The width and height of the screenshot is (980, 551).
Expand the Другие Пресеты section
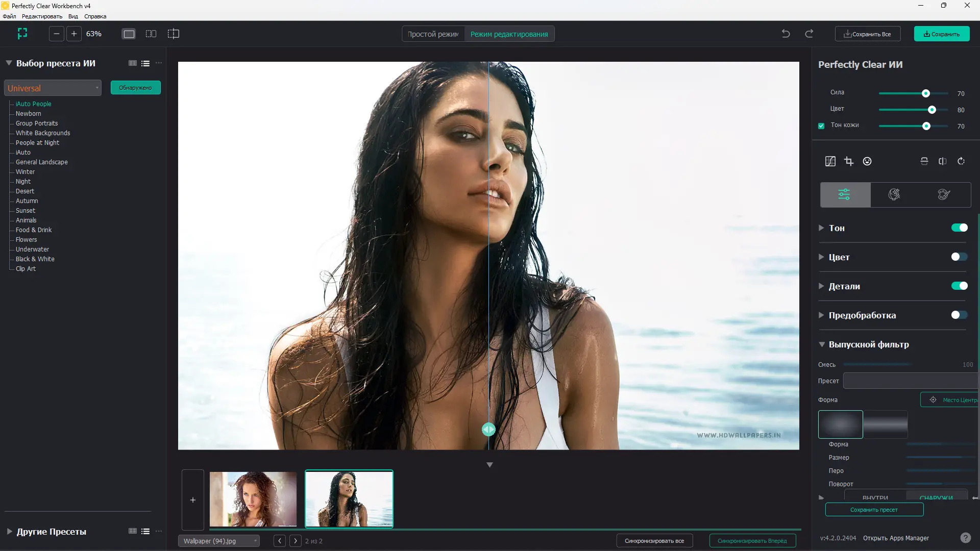coord(9,531)
